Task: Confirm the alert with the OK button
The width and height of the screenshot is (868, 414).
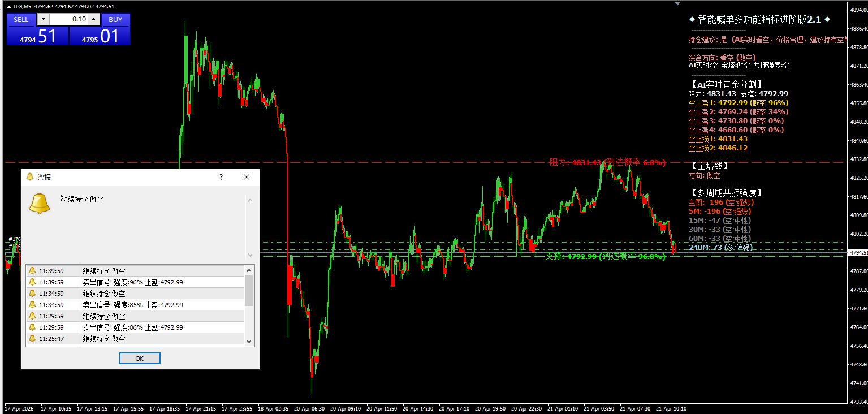Action: 140,359
